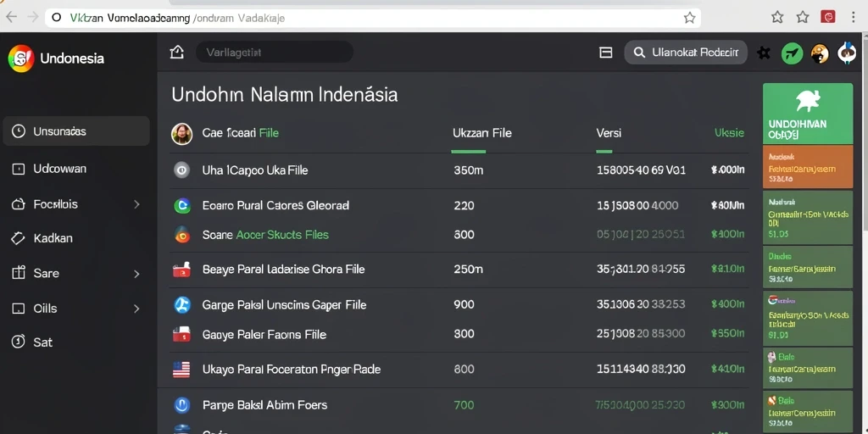Click the Kadkan tag icon
This screenshot has height=434, width=868.
click(19, 238)
